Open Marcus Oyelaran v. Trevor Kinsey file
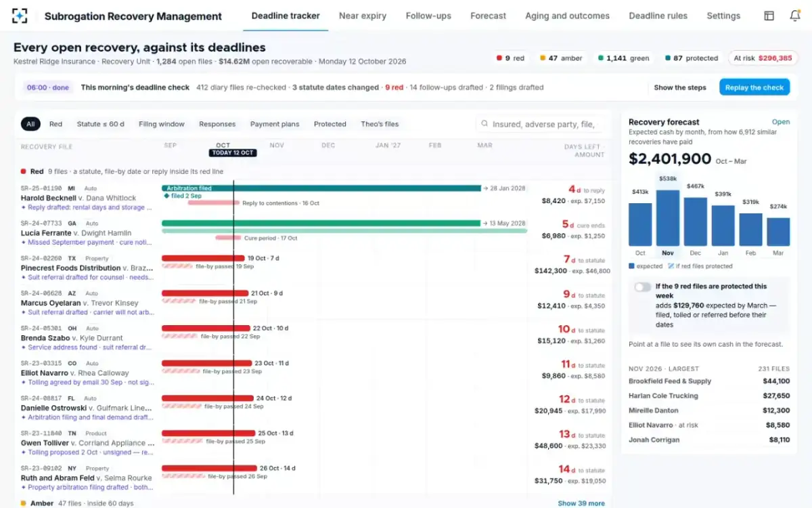The image size is (812, 508). [x=79, y=303]
